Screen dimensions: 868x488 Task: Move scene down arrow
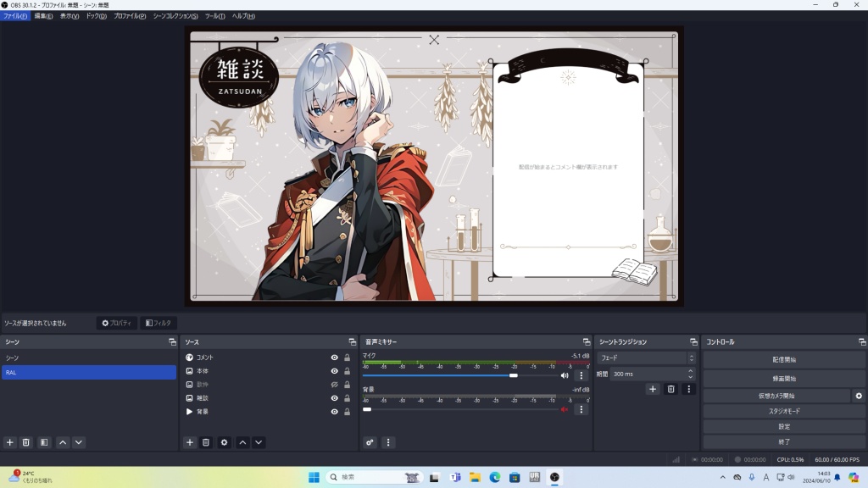[79, 442]
